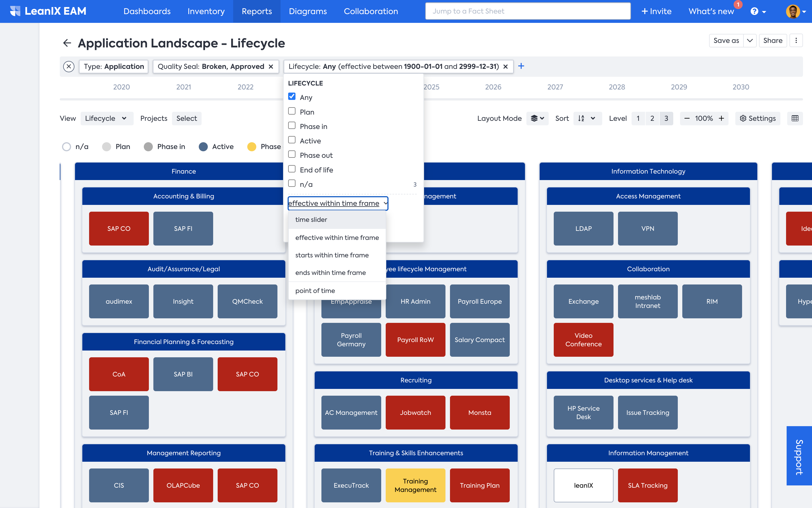Add a new filter with plus icon
Screen dimensions: 812x508
coord(521,66)
